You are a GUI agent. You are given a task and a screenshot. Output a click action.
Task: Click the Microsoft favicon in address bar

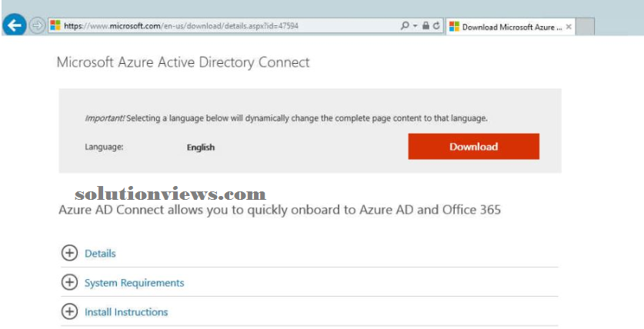pyautogui.click(x=55, y=25)
